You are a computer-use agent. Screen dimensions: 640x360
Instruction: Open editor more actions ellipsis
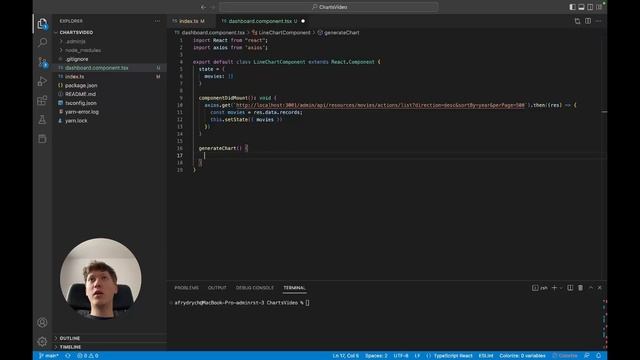click(598, 21)
